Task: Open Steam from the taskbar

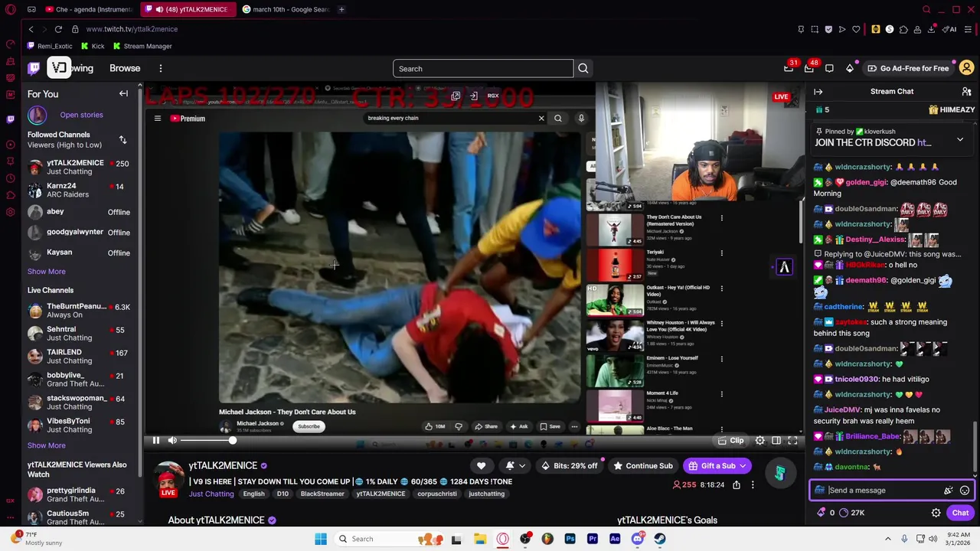Action: [659, 539]
